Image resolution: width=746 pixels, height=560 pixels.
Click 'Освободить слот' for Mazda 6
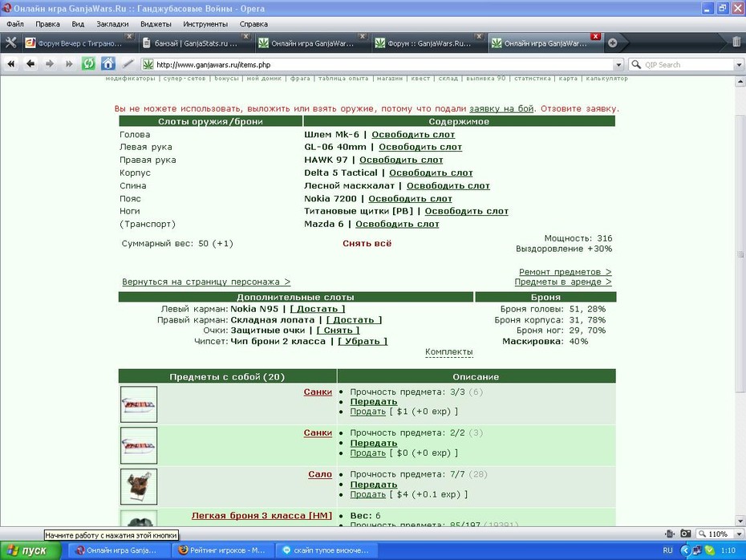397,224
